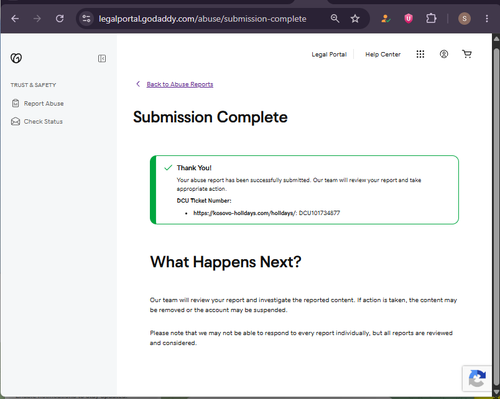Click Check Status inbox icon
Screen dimensions: 500x399
coord(15,121)
